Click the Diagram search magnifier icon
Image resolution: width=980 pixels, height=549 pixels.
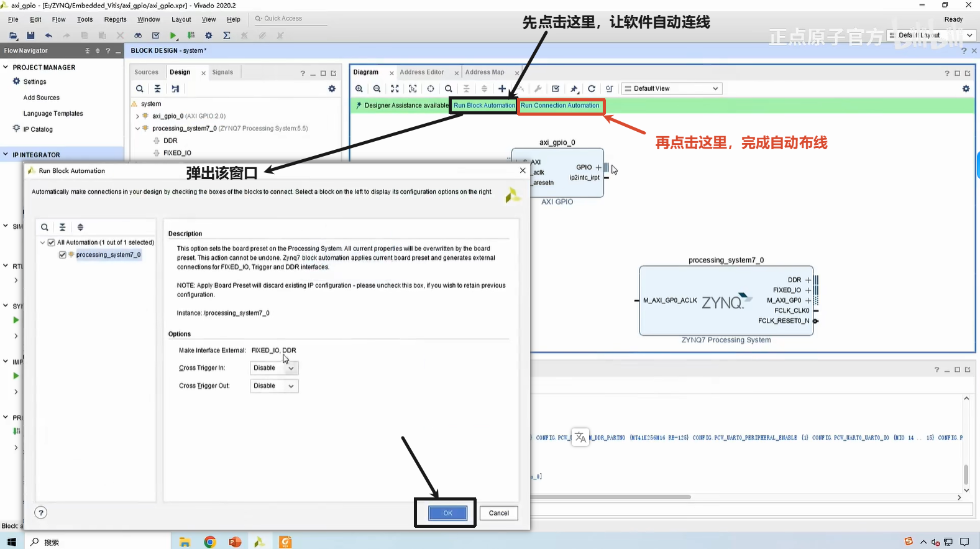pos(449,89)
